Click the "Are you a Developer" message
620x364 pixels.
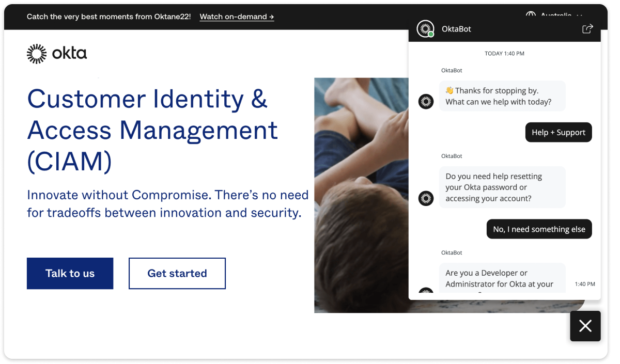pos(502,279)
